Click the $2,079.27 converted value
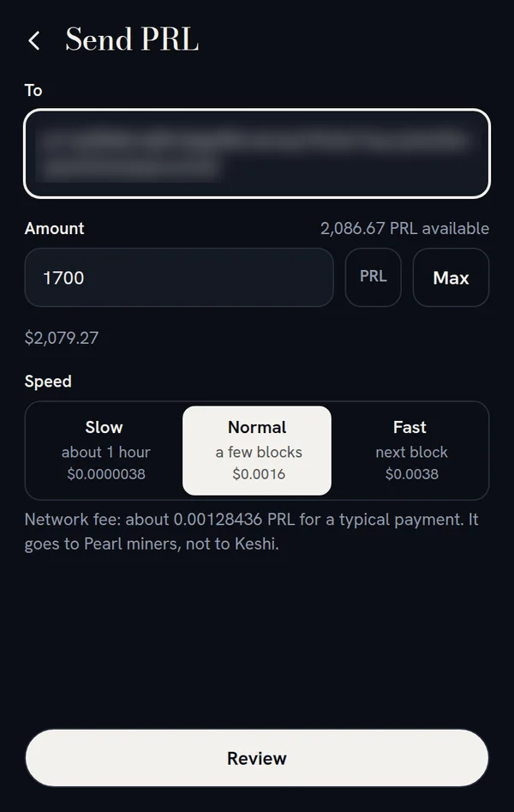Image resolution: width=514 pixels, height=812 pixels. point(62,338)
